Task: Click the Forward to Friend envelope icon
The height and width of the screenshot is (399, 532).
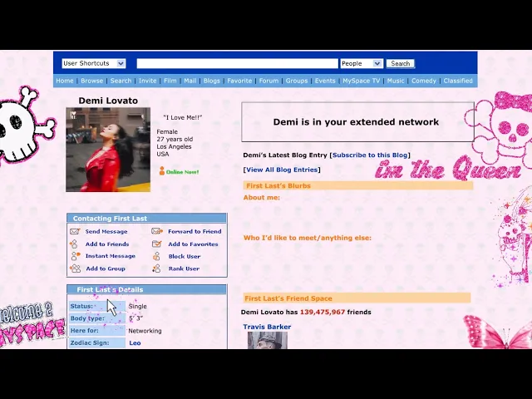Action: tap(157, 231)
